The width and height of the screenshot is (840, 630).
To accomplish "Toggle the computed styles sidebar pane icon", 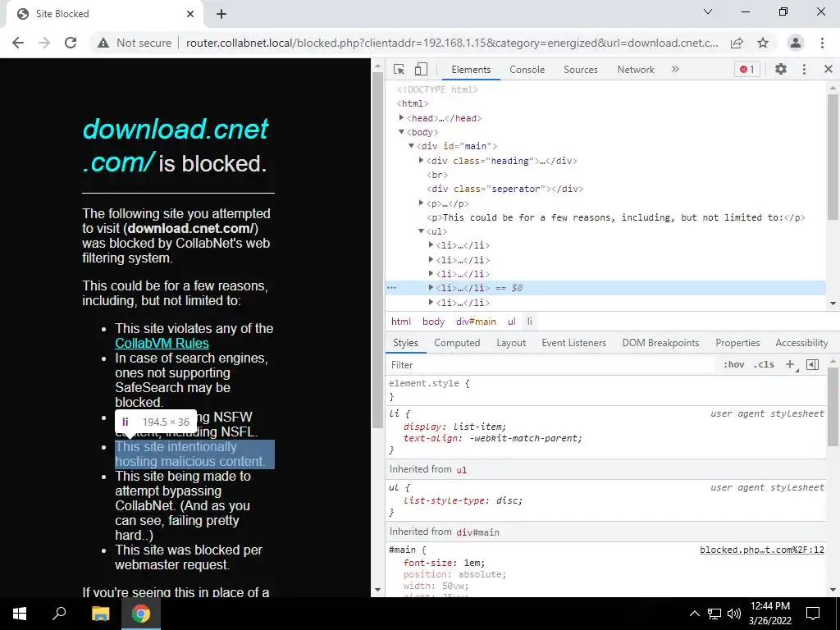I will tap(812, 365).
